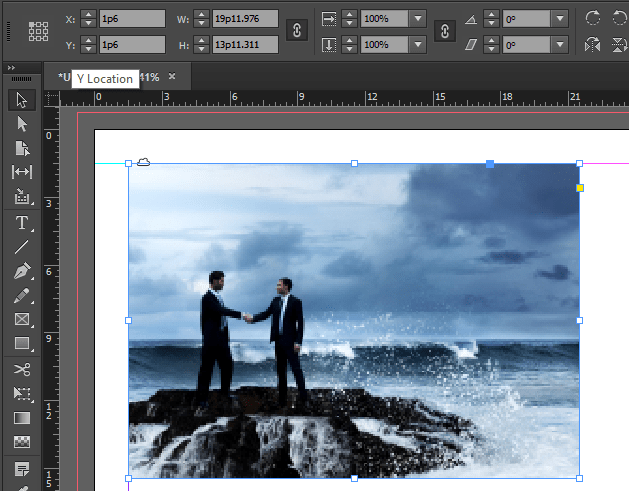Select the Selection tool (black arrow)
The width and height of the screenshot is (629, 491).
(22, 100)
